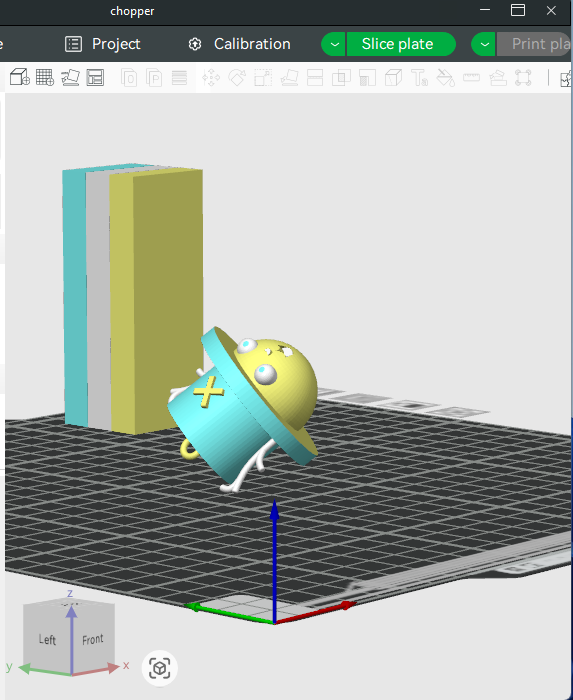Select the tall prime tower block
This screenshot has width=573, height=700.
click(133, 298)
